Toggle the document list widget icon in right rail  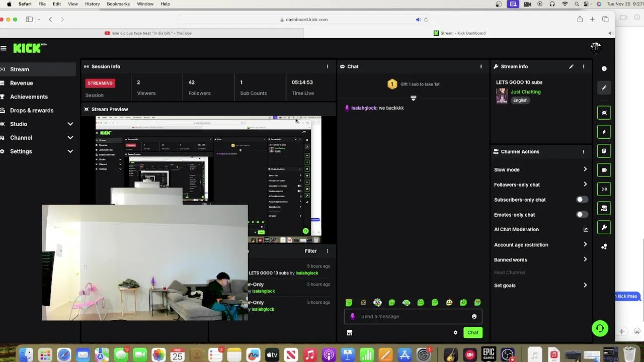(604, 151)
